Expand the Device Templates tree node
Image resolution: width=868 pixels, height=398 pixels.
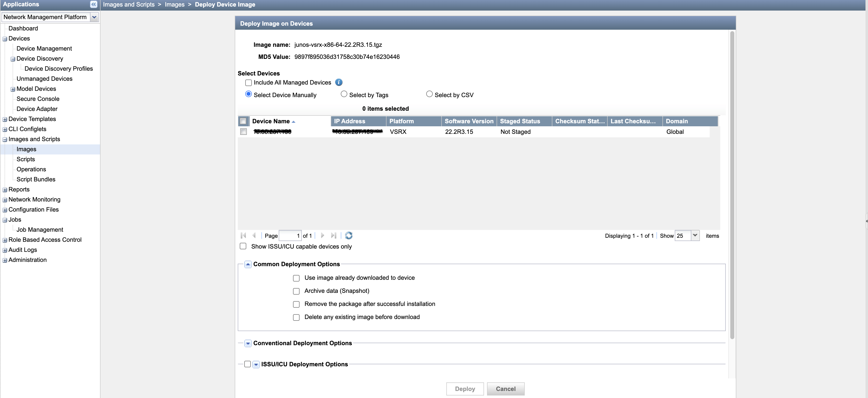(x=5, y=120)
